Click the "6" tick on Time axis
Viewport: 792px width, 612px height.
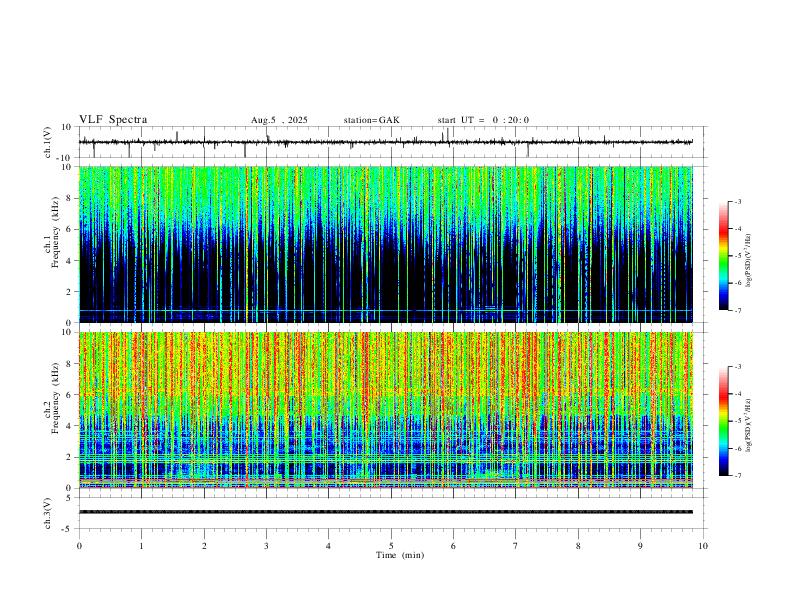(453, 546)
